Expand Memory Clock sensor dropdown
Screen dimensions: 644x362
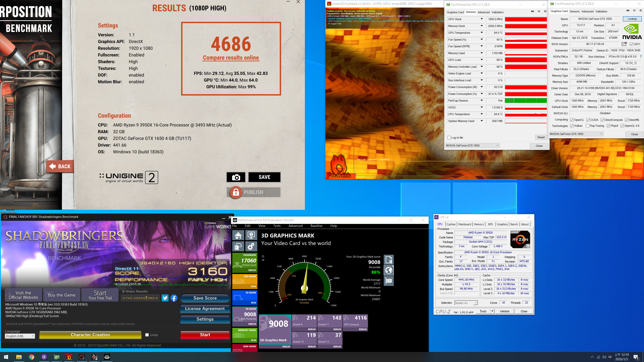click(x=481, y=26)
